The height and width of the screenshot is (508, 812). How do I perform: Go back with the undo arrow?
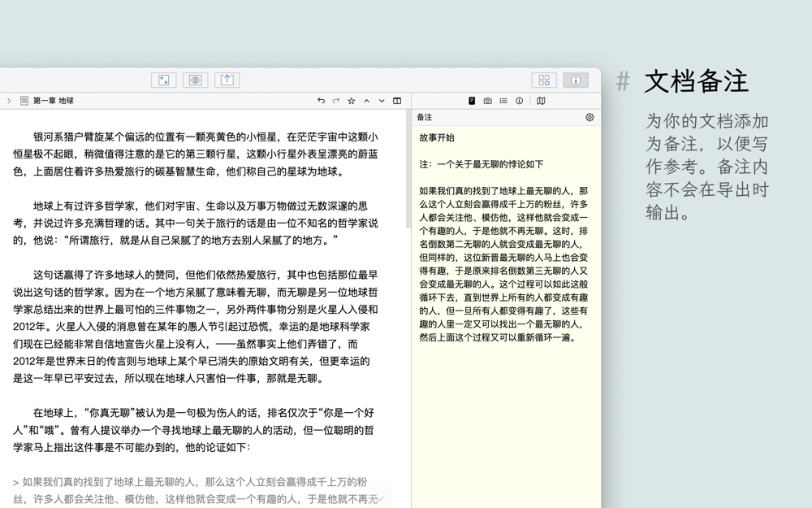(x=321, y=101)
